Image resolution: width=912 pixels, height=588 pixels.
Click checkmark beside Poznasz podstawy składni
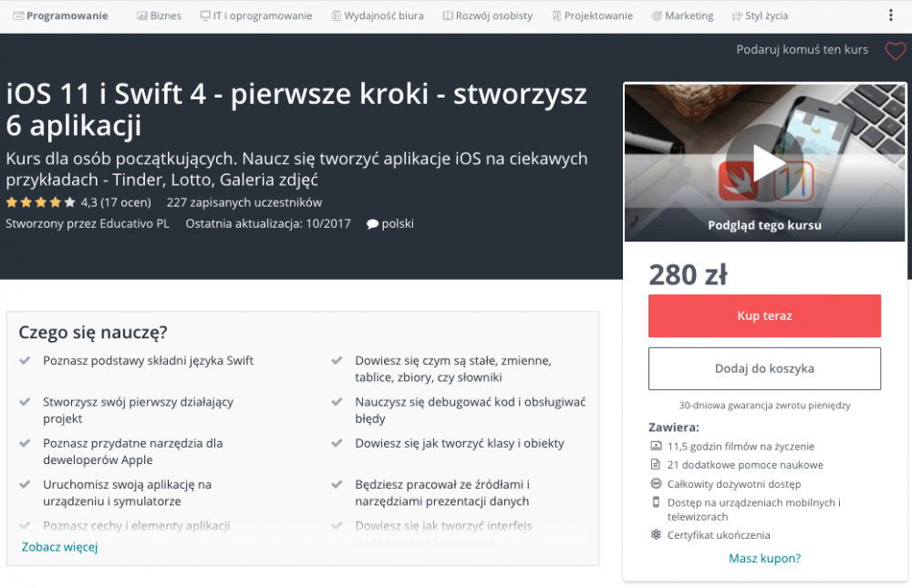point(25,361)
